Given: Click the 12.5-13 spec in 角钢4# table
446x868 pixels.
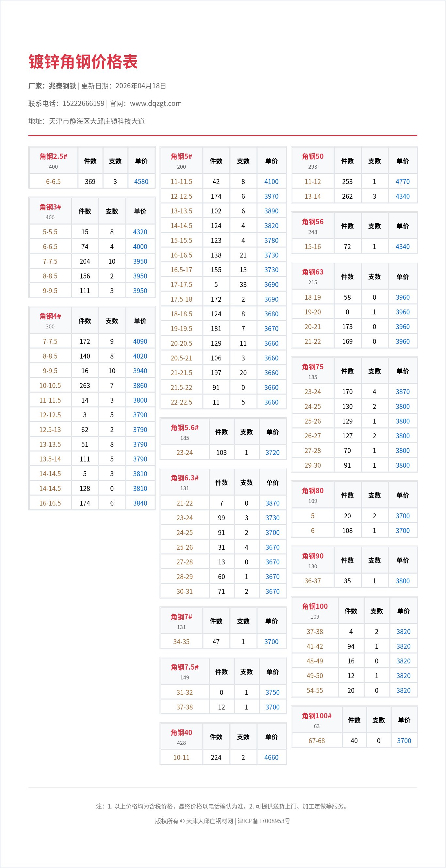Looking at the screenshot, I should pos(50,430).
